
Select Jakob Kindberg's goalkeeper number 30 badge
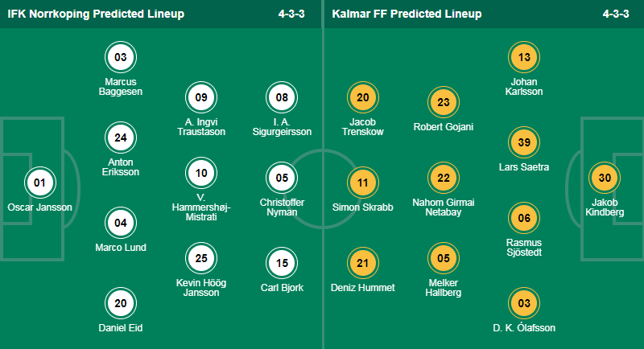coord(605,178)
